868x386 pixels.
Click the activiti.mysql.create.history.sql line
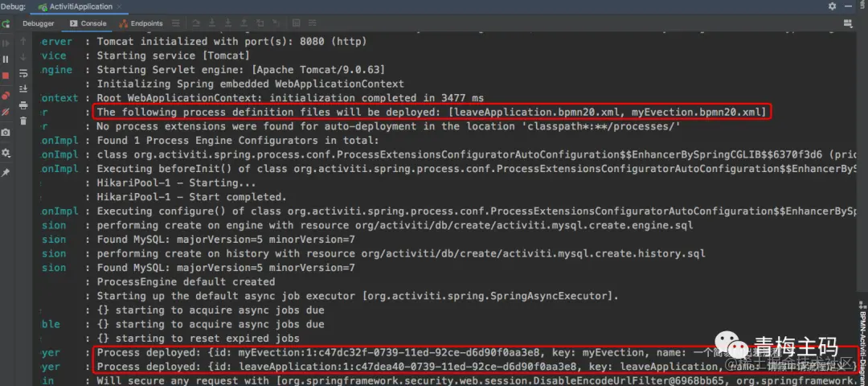[x=401, y=253]
